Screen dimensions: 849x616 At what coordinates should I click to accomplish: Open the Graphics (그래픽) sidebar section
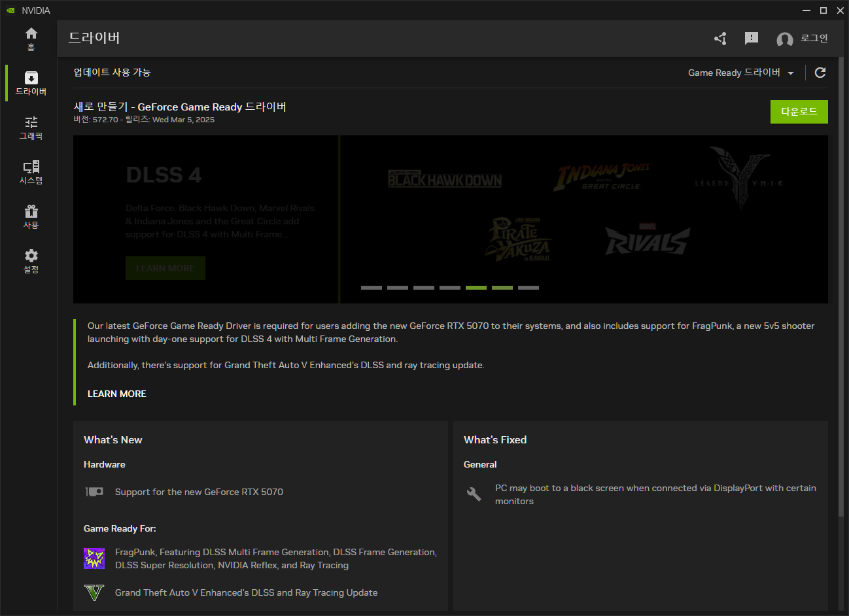[31, 128]
